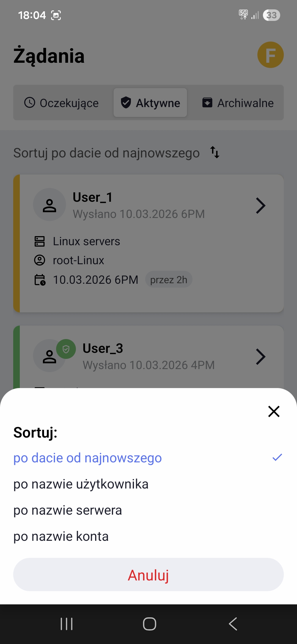Close the sort sheet with X
This screenshot has height=644, width=297.
tap(274, 411)
